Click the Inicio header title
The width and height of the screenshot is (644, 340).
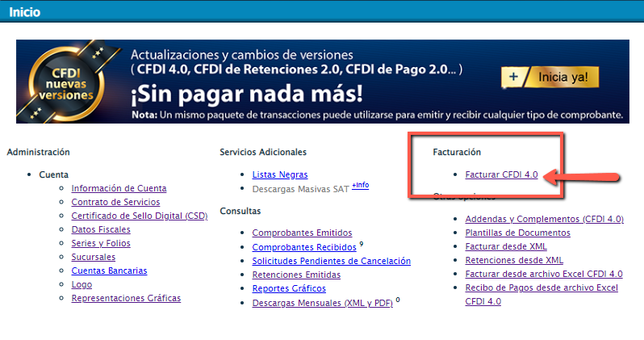coord(25,12)
